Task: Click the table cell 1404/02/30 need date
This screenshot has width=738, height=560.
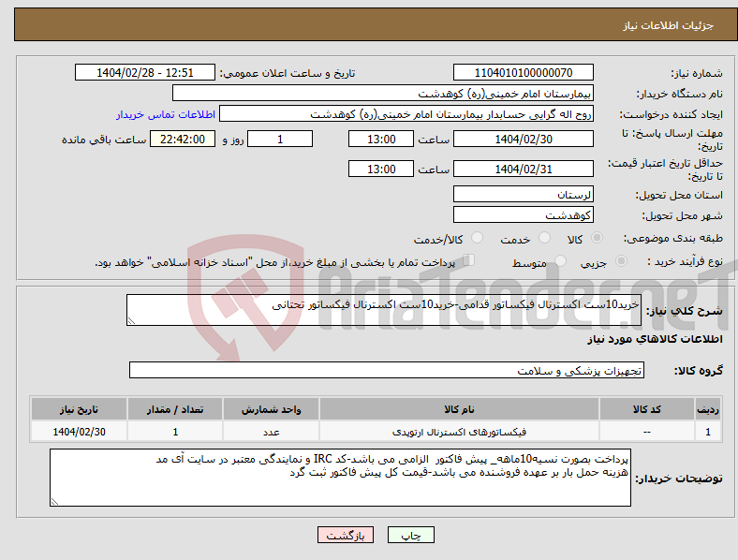Action: pos(79,432)
